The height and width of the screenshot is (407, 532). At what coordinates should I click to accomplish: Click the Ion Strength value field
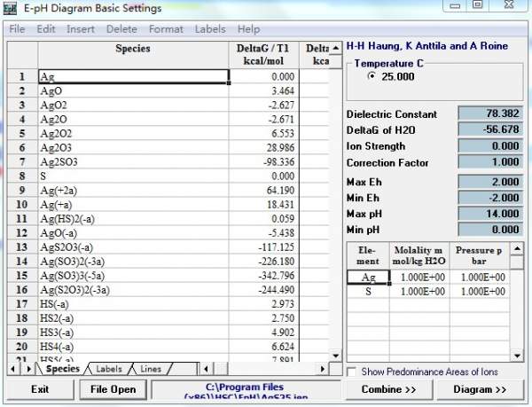pyautogui.click(x=490, y=145)
